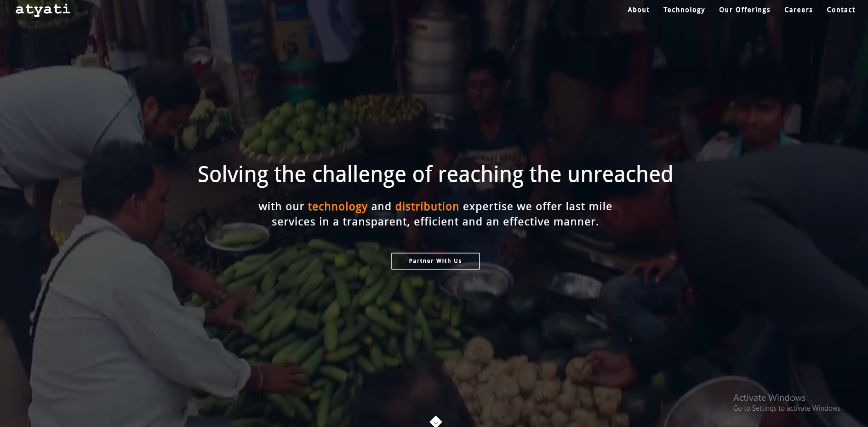Go to Our Offerings section
The height and width of the screenshot is (427, 868).
pyautogui.click(x=744, y=10)
